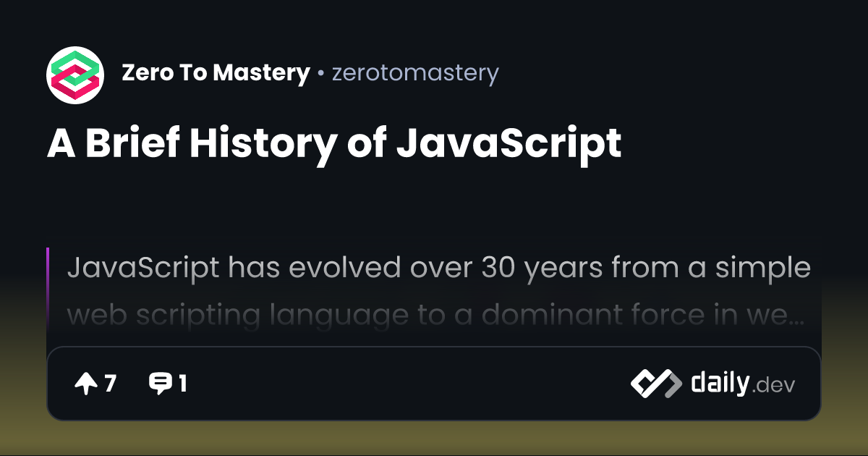Visit the zerotomastery handle link
The height and width of the screenshot is (456, 868).
415,73
